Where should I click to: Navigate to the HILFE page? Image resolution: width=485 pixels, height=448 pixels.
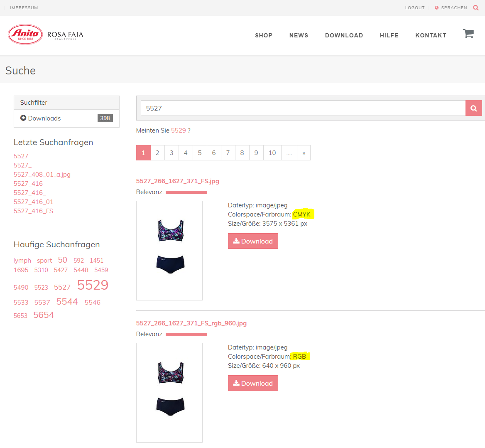389,35
